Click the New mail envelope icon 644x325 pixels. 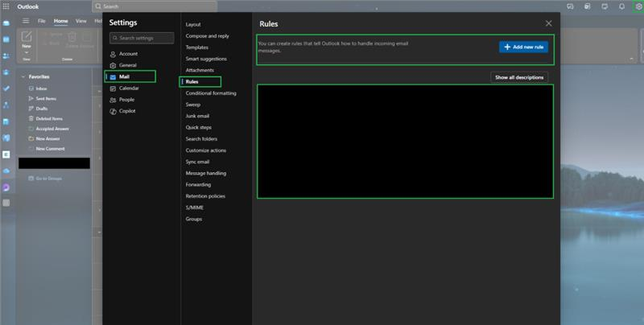point(27,36)
